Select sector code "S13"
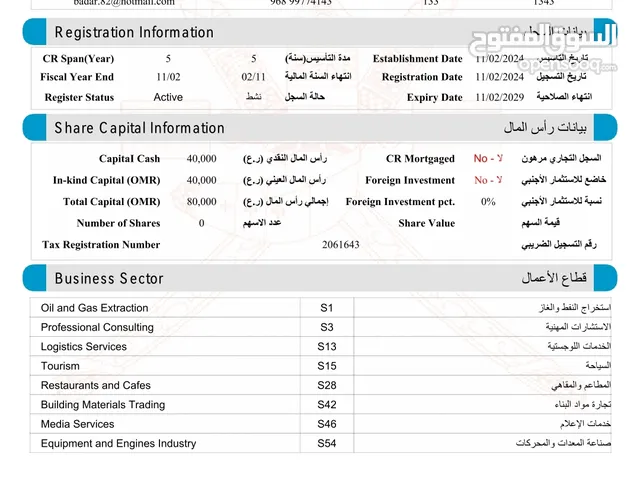 pyautogui.click(x=327, y=347)
